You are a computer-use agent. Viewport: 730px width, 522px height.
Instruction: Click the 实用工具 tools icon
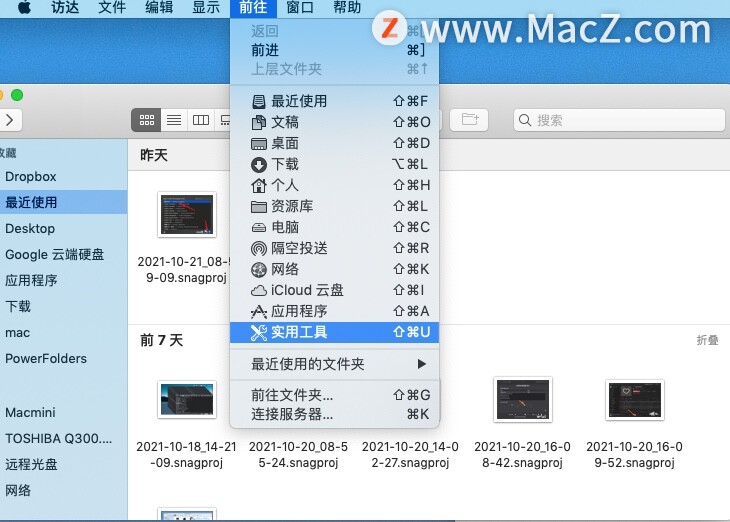coord(259,332)
